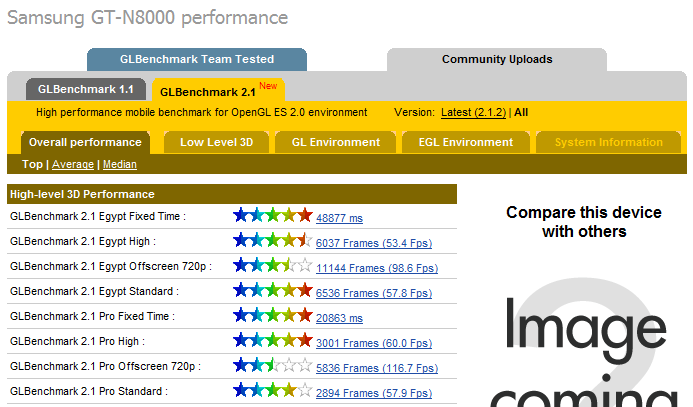Click the 'GLBenchmark 2.1 Egypt Standard' label

[94, 291]
